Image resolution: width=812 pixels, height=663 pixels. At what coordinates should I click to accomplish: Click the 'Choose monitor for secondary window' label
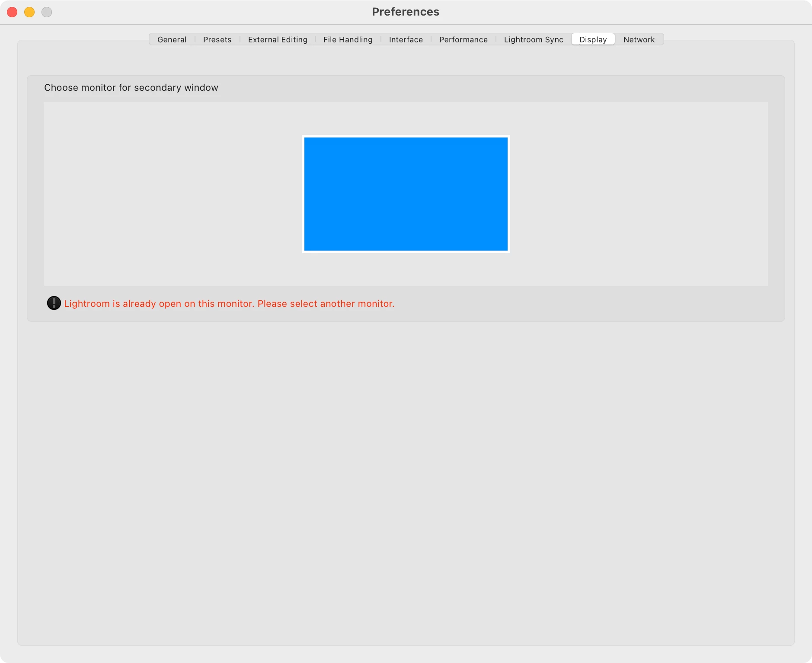(x=131, y=87)
